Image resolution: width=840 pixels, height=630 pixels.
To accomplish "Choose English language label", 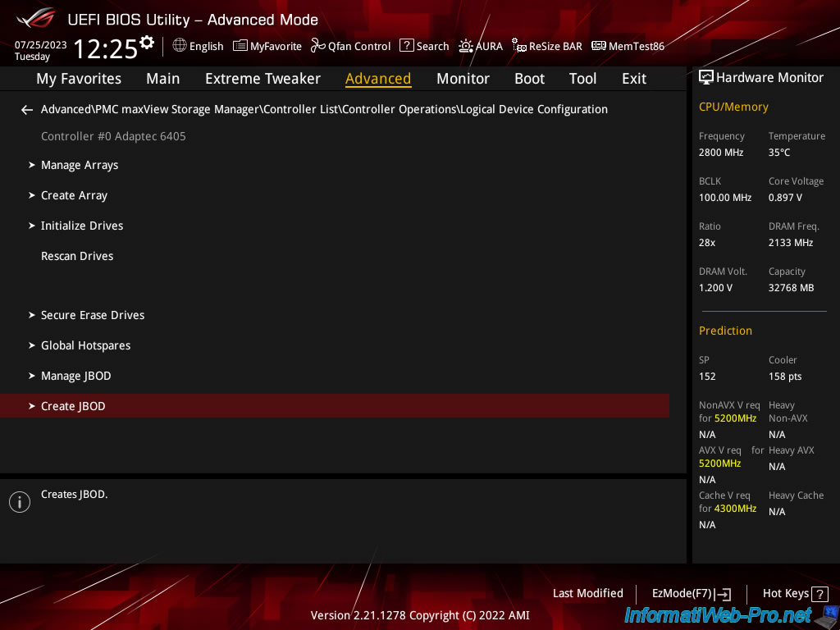I will click(206, 47).
